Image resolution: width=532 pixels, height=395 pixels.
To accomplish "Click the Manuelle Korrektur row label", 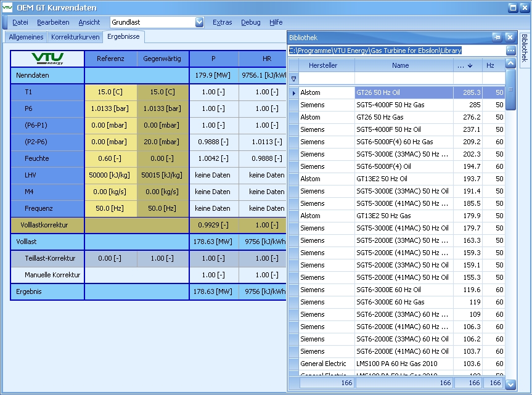I will tap(47, 275).
